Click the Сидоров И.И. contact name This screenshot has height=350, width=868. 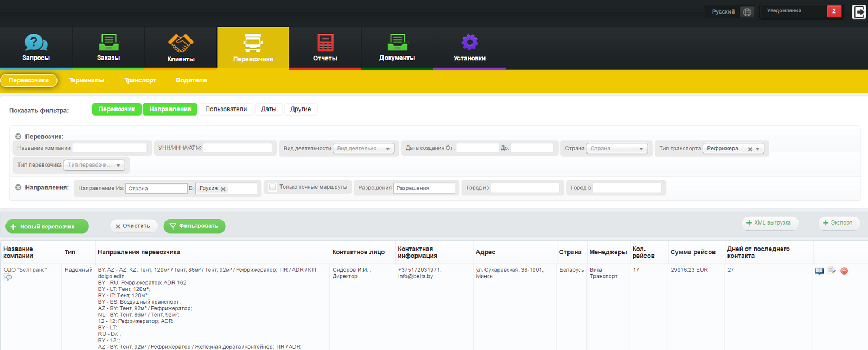coord(351,270)
